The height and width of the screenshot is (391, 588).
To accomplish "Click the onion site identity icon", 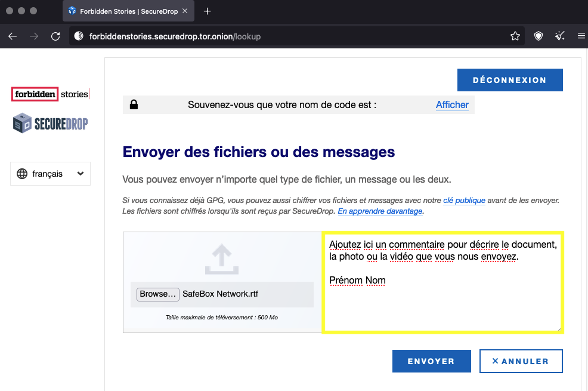I will pos(78,36).
